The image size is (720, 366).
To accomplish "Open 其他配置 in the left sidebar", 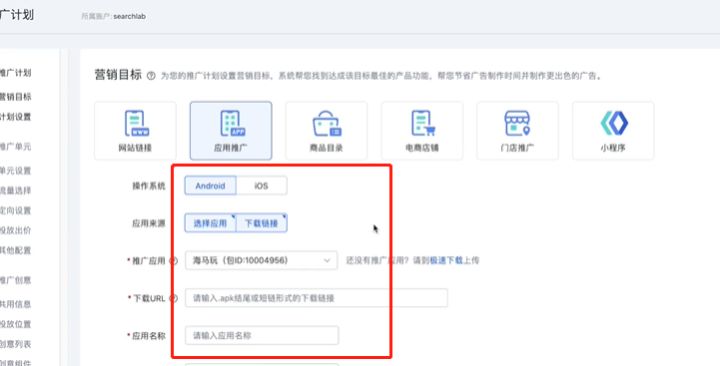I will pyautogui.click(x=15, y=250).
